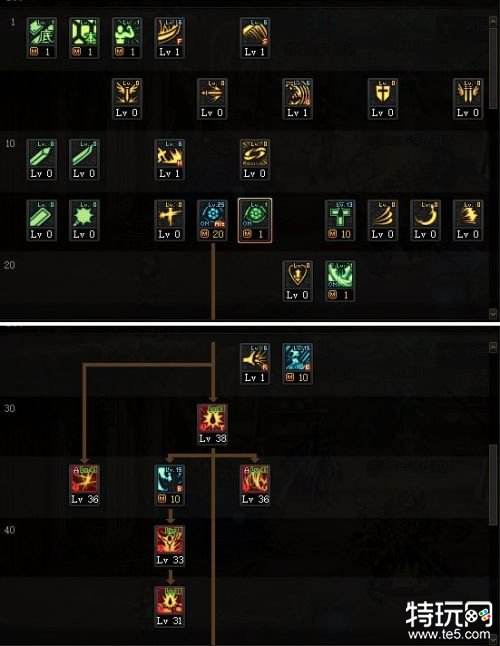This screenshot has width=500, height=646.
Task: Select the yellow spinning ring skill icon
Action: tap(255, 159)
